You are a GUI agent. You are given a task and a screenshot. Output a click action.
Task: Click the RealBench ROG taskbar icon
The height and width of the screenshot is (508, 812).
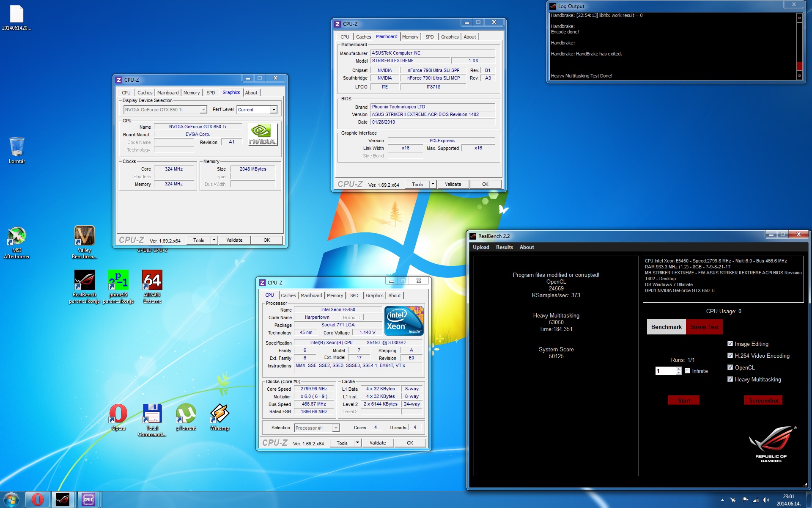pyautogui.click(x=63, y=500)
